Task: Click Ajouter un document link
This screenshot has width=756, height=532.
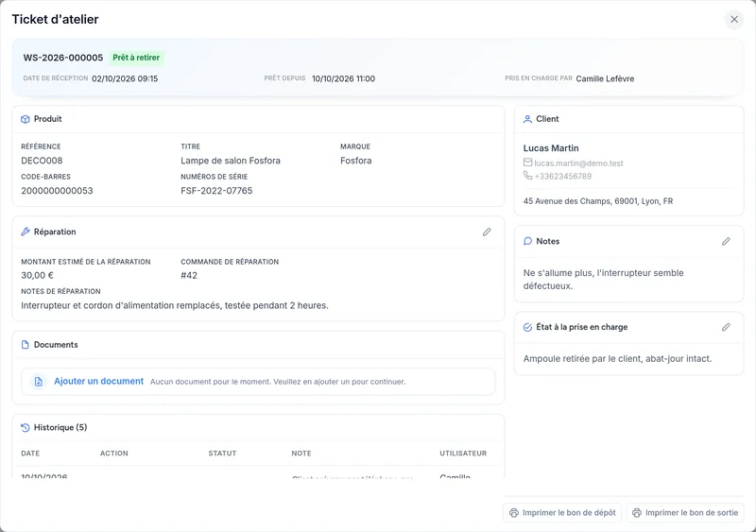Action: pyautogui.click(x=99, y=381)
